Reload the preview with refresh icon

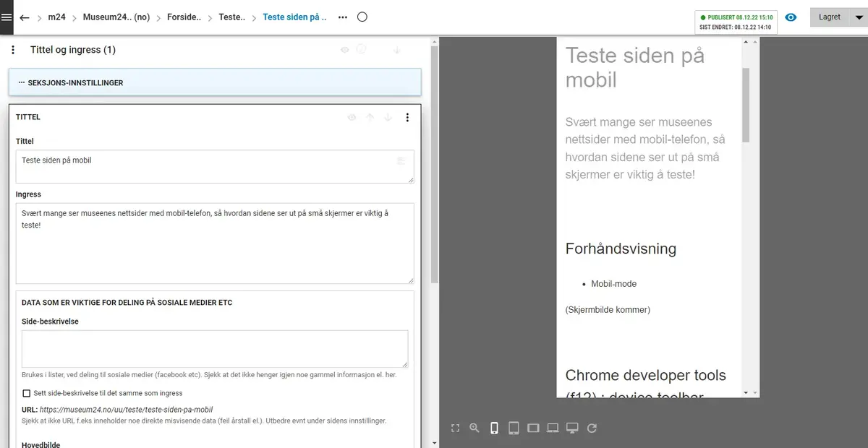[x=592, y=428]
